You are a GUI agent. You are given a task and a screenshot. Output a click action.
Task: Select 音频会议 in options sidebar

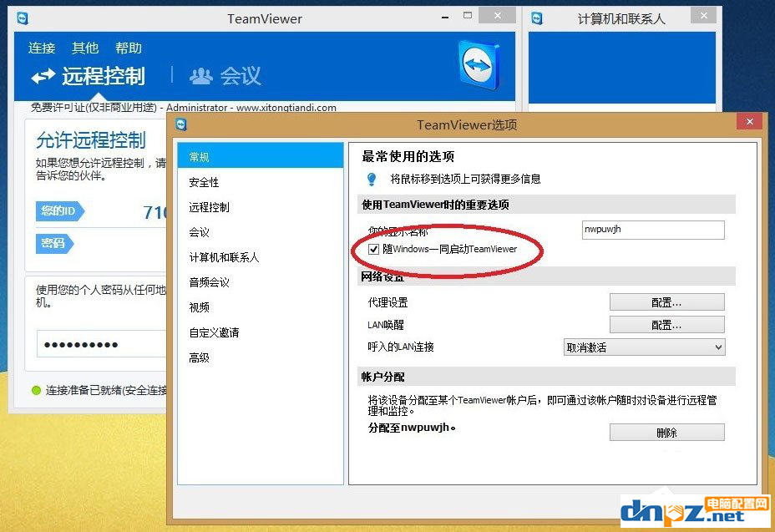261,282
